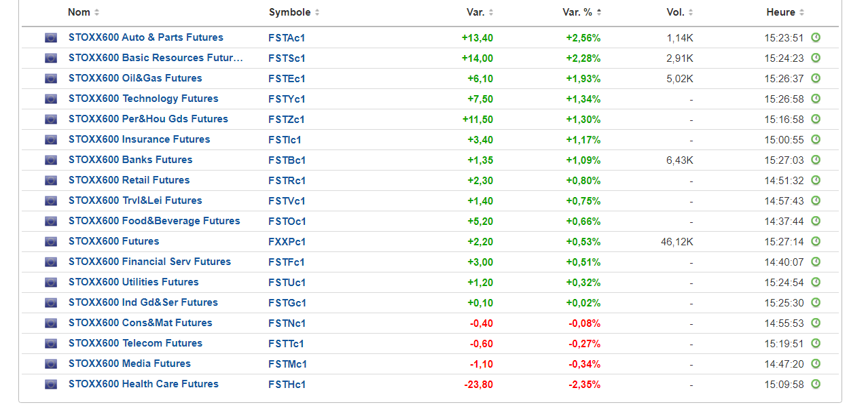Open the STOXX600 Insurance Futures link
Image resolution: width=868 pixels, height=405 pixels.
(x=139, y=139)
